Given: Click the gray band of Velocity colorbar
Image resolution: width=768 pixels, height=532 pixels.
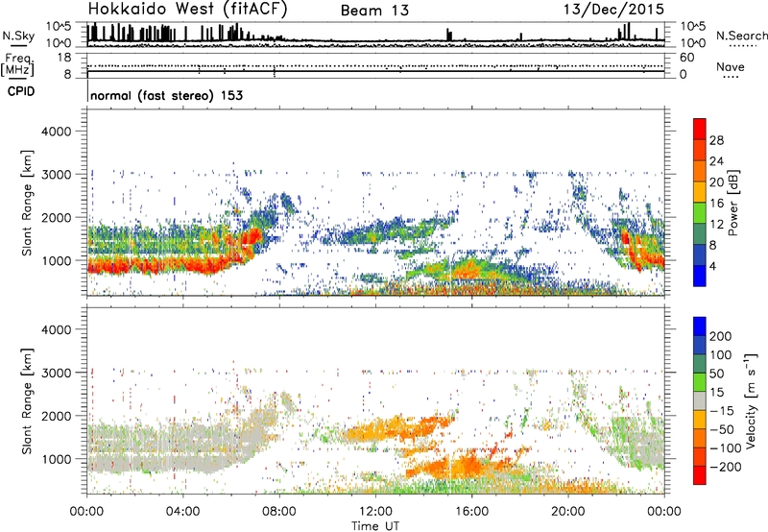Looking at the screenshot, I should [700, 401].
